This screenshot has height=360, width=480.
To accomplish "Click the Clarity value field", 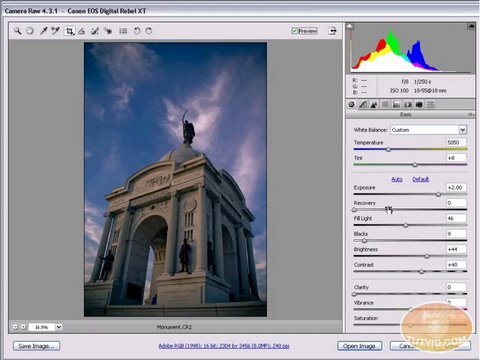I will pos(456,287).
